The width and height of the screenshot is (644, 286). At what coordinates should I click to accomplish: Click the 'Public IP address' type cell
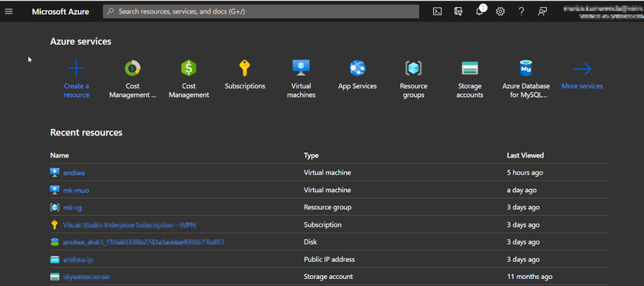coord(329,259)
